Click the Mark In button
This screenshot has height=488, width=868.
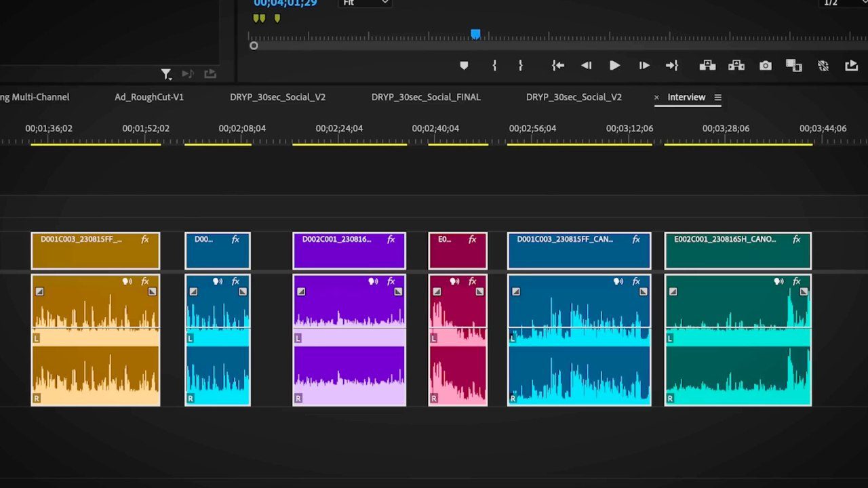[x=494, y=66]
